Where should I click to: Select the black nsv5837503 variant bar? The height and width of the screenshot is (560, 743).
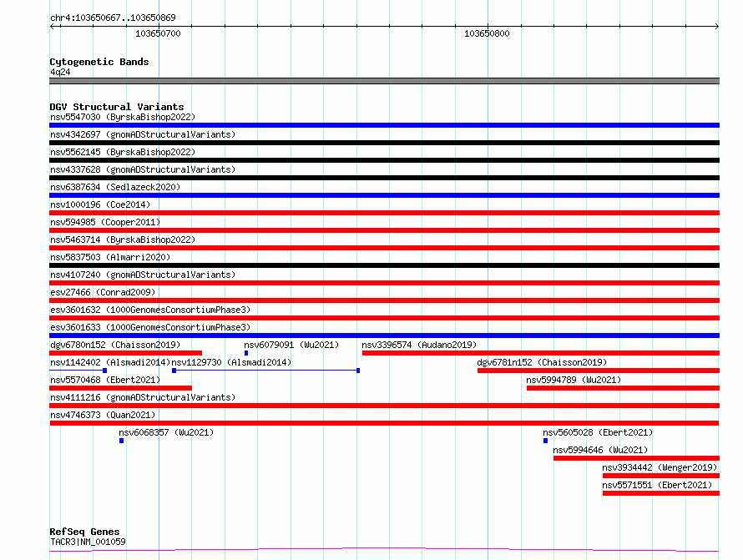tap(384, 265)
